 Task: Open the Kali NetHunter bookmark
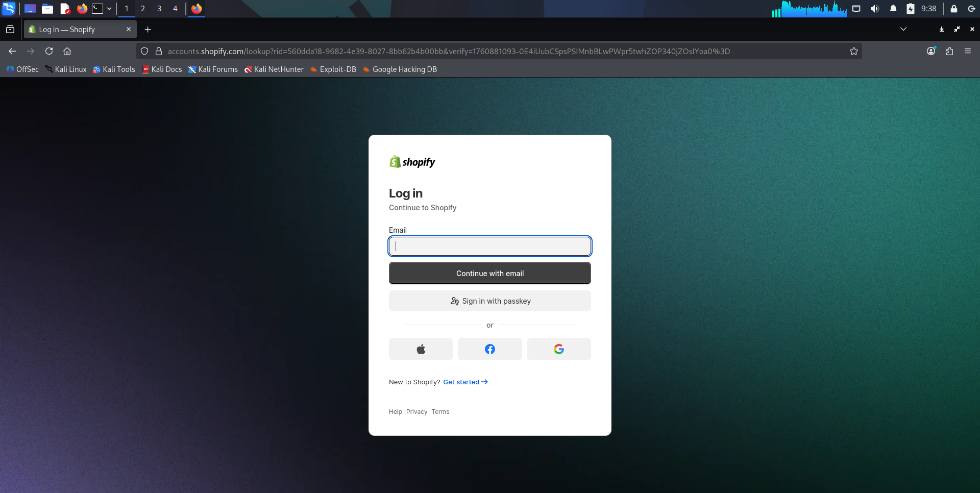(274, 69)
